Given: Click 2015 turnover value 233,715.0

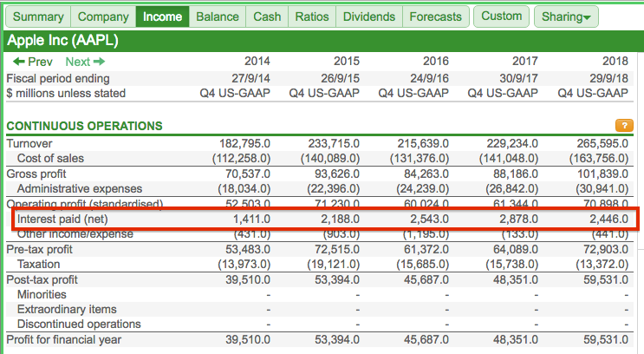Looking at the screenshot, I should (334, 143).
